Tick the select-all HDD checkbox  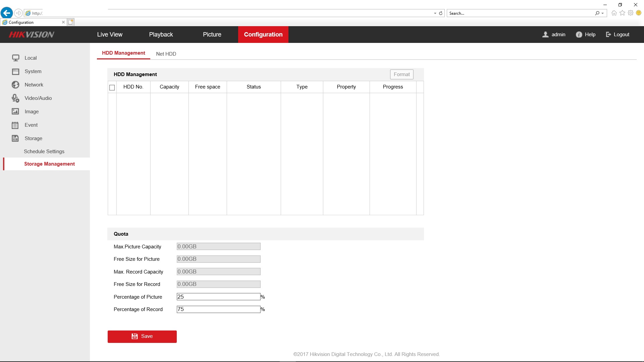[x=112, y=87]
